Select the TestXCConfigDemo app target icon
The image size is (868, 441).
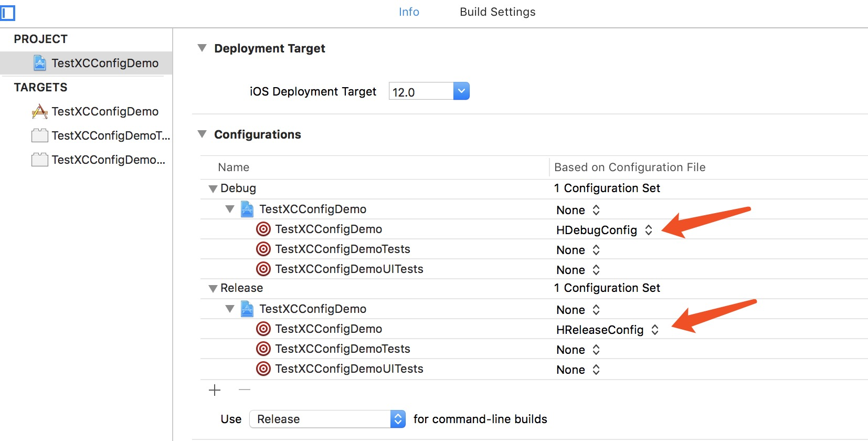40,111
